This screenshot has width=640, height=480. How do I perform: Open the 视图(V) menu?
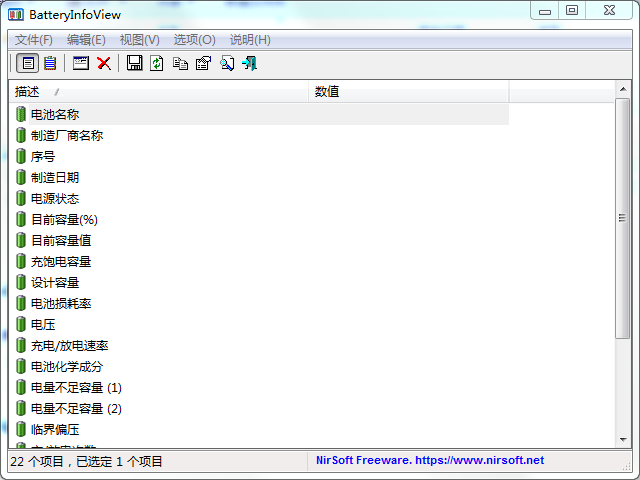tap(139, 40)
